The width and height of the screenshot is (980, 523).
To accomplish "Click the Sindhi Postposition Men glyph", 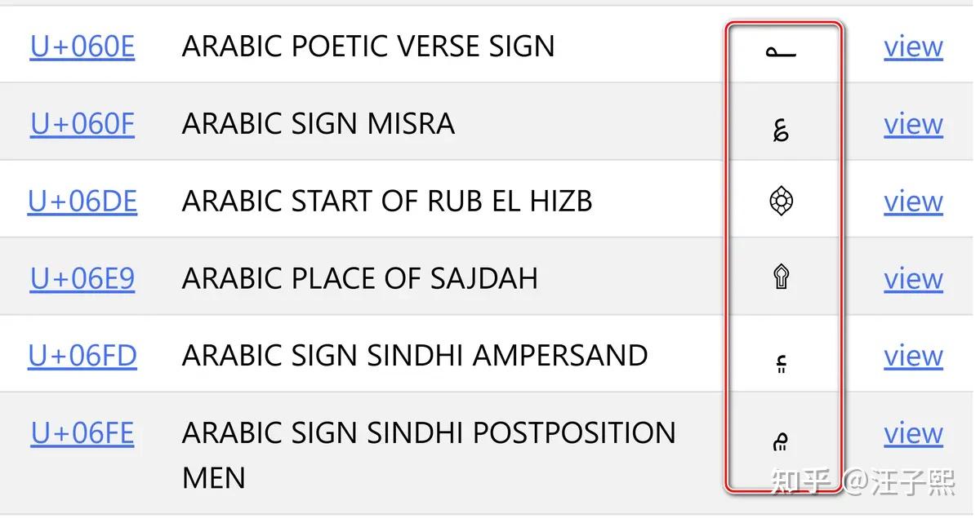I will tap(781, 441).
